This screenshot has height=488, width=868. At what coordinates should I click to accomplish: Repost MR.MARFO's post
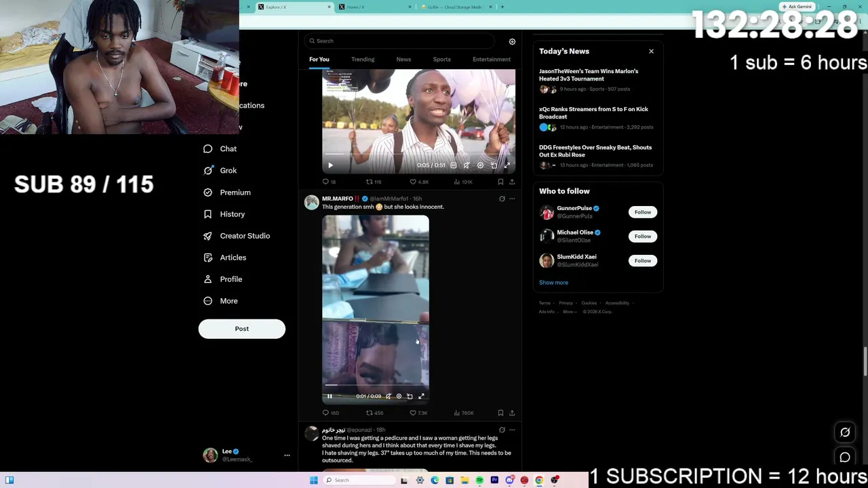370,413
